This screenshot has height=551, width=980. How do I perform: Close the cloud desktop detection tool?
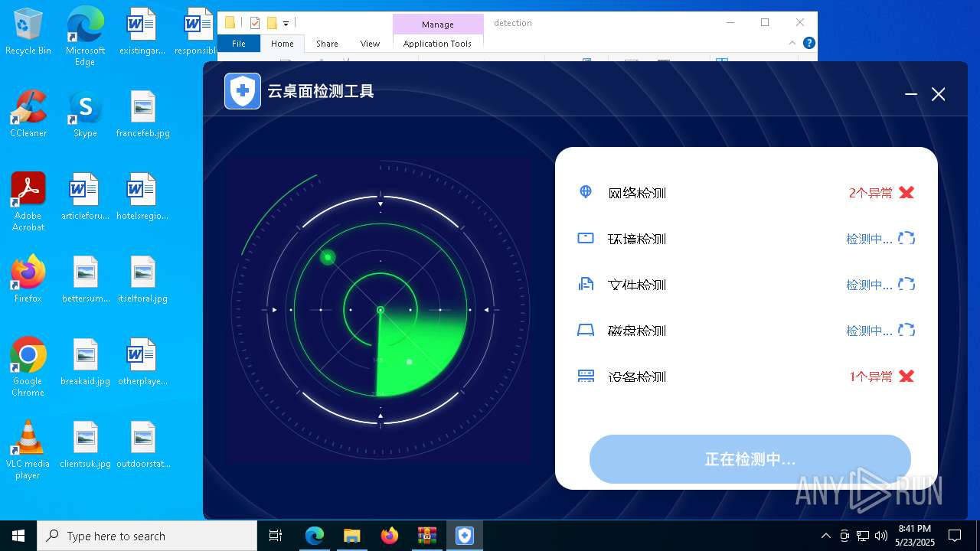[x=939, y=94]
